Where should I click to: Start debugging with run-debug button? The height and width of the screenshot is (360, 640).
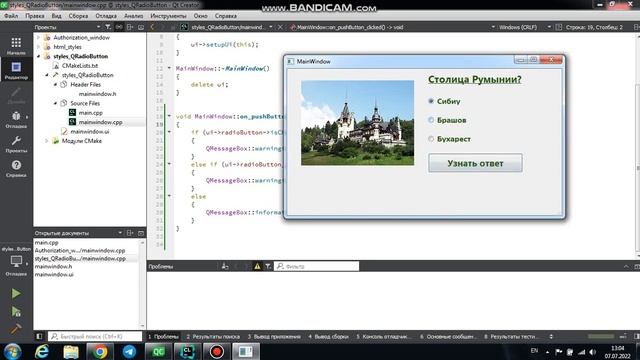coord(16,311)
